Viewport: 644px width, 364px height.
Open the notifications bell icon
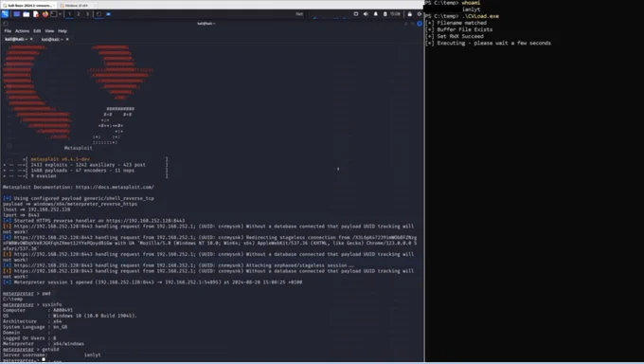pos(375,14)
